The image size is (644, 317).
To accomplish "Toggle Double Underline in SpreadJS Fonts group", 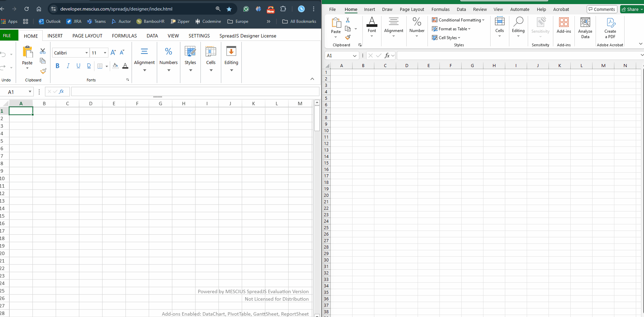I will click(89, 66).
